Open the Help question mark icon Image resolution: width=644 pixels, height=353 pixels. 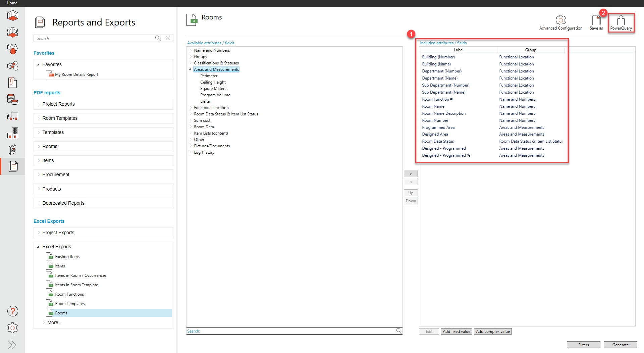coord(12,311)
